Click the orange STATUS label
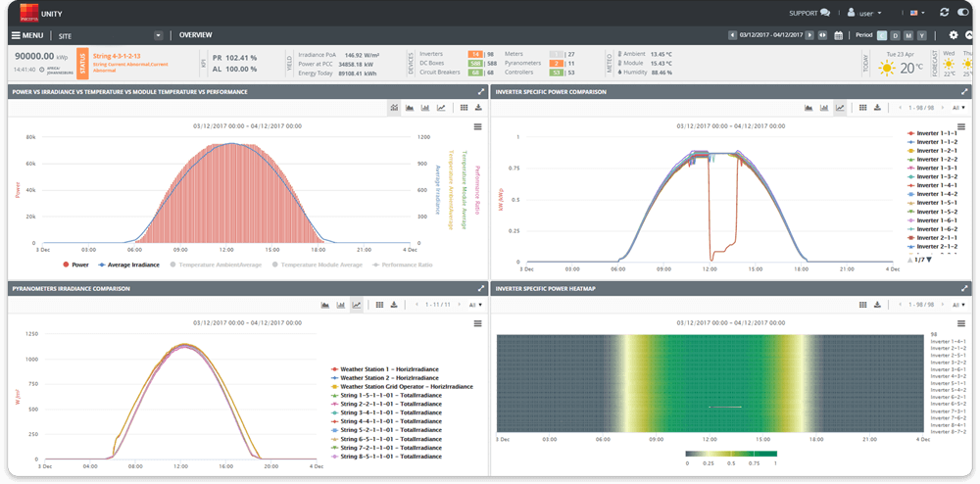Screen dimensions: 980x484 click(82, 64)
